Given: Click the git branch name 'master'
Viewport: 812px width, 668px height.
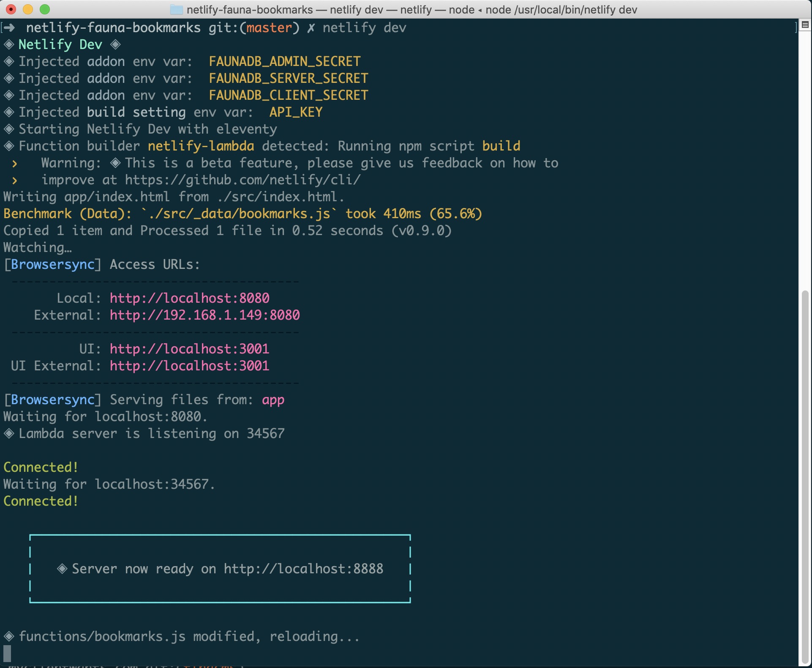Looking at the screenshot, I should point(270,27).
